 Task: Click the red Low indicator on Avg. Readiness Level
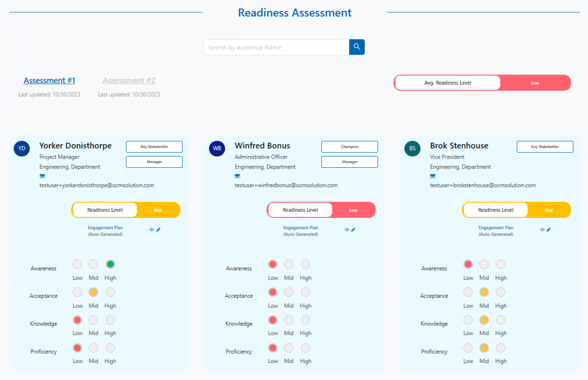click(535, 83)
